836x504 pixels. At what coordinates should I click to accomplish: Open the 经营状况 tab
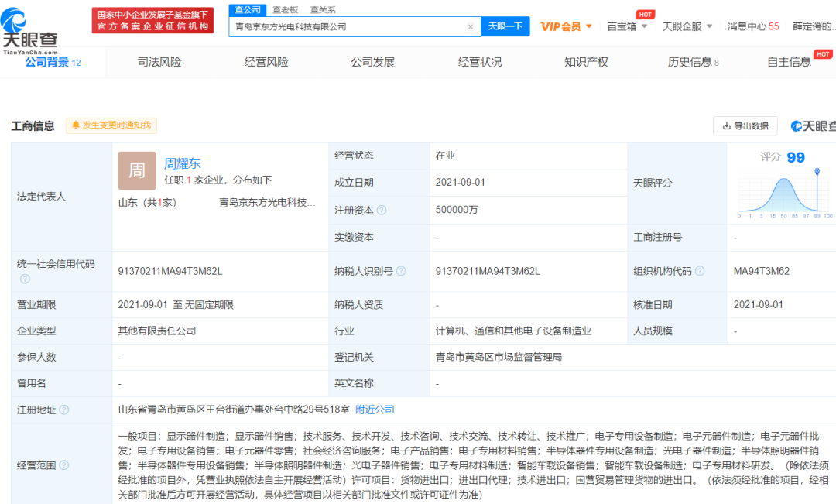click(479, 63)
